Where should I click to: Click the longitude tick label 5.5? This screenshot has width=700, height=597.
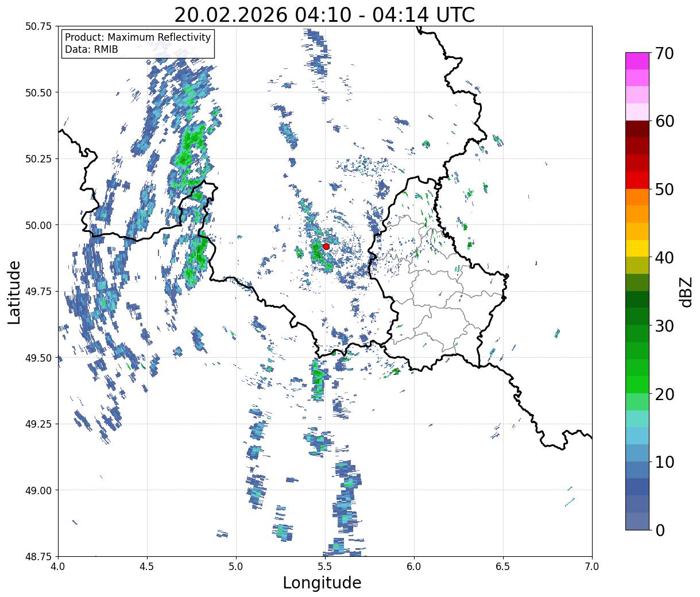(x=325, y=567)
